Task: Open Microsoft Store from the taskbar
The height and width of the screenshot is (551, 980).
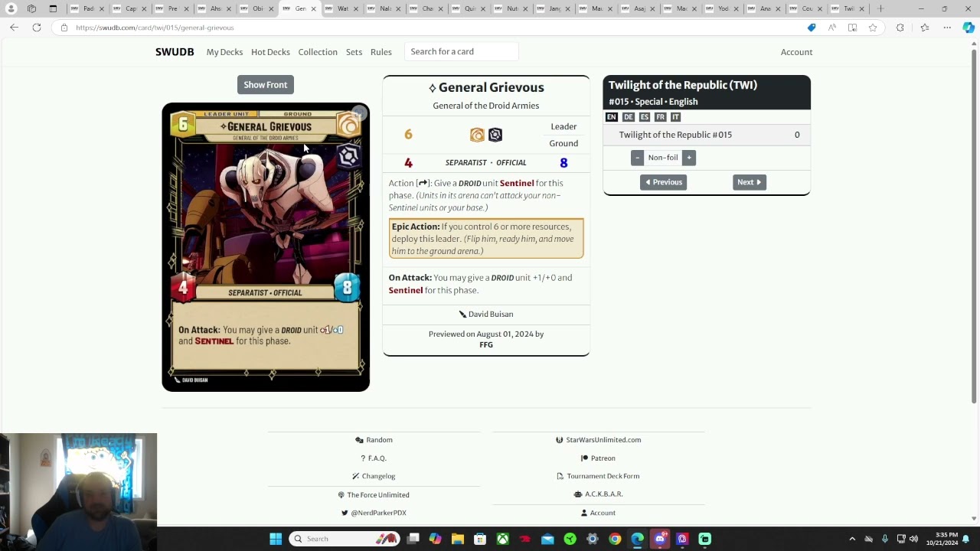Action: pos(480,539)
